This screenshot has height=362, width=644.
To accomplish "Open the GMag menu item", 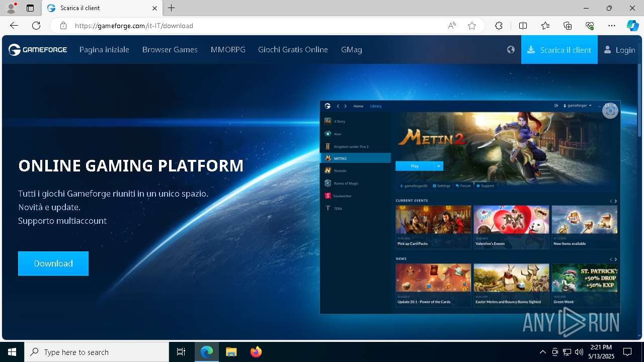I will (x=352, y=49).
